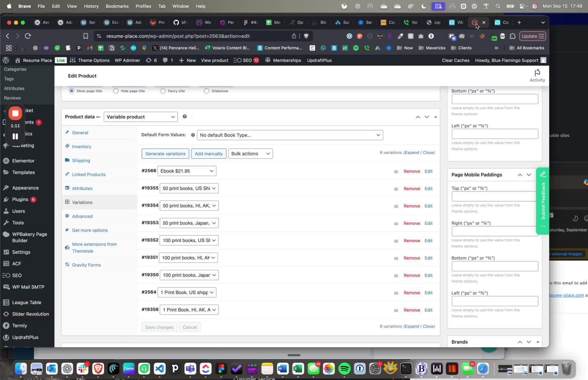Screen dimensions: 588x380
Task: Bookmark this page with the bookmark icon
Action: coord(85,36)
